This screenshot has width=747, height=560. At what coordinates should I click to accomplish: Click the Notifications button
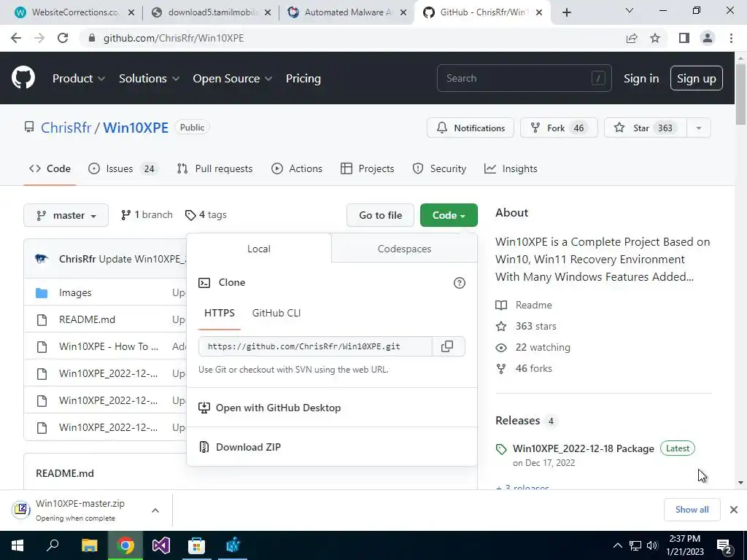click(x=471, y=128)
